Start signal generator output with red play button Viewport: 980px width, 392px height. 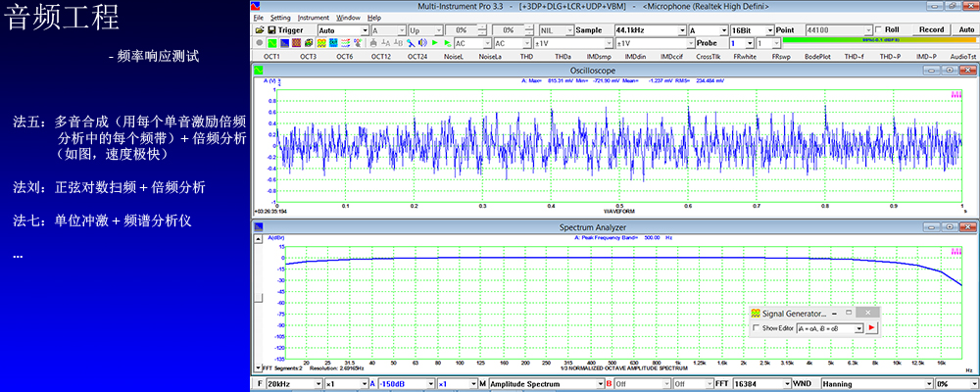(872, 327)
